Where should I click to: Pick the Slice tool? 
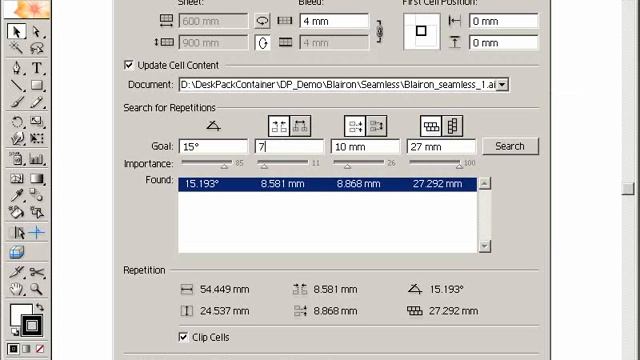pyautogui.click(x=17, y=272)
